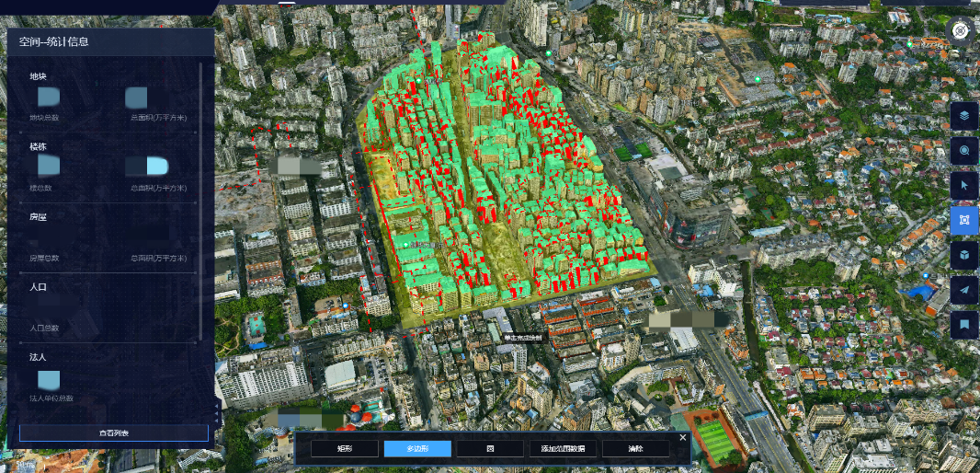Choose the 矩形 rectangle draw mode
This screenshot has height=473, width=980.
click(x=344, y=449)
